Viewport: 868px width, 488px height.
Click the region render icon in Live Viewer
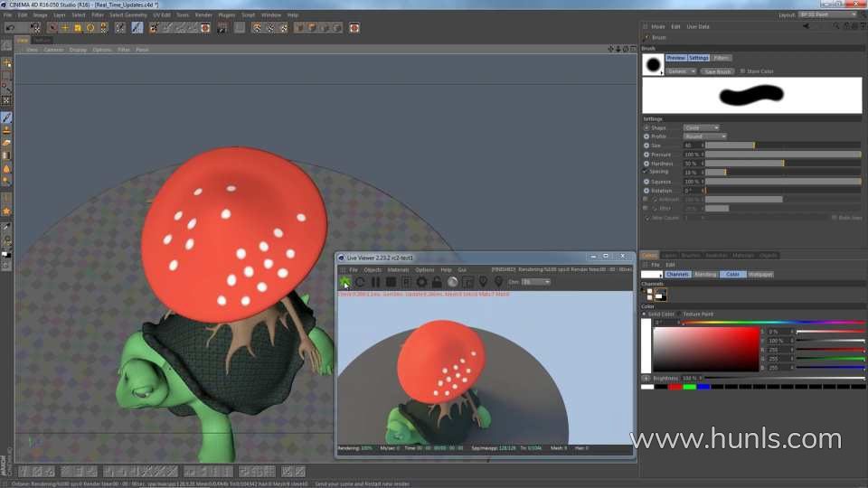tap(467, 282)
